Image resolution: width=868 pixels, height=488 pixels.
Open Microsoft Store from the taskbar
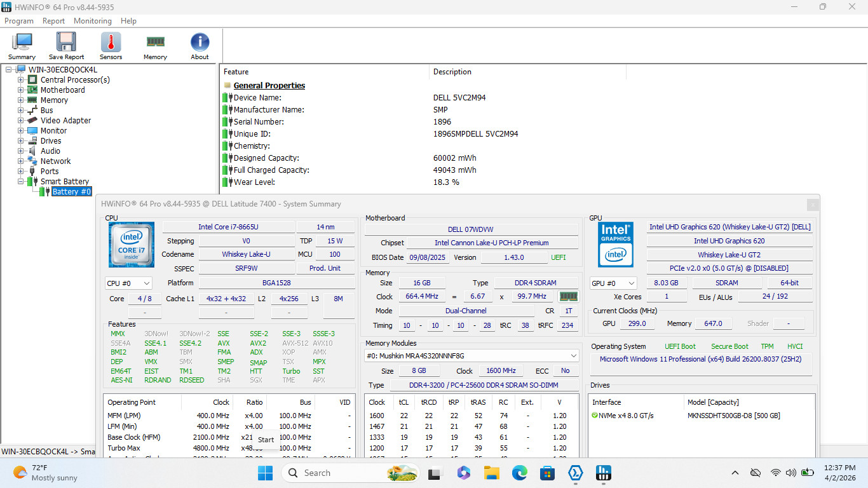548,473
